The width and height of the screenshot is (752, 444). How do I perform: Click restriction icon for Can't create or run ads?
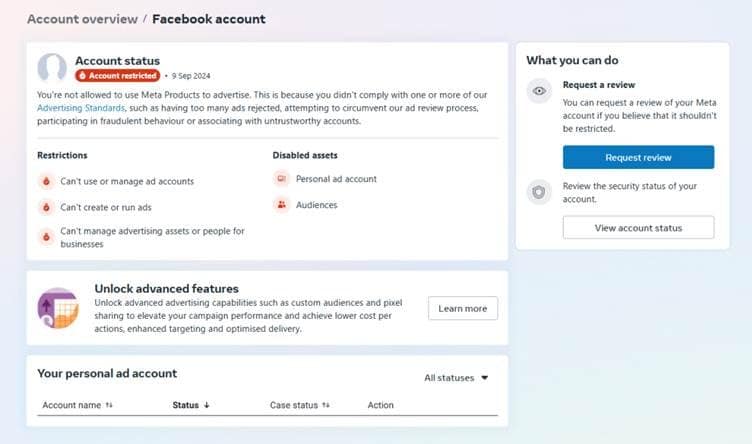pyautogui.click(x=45, y=207)
